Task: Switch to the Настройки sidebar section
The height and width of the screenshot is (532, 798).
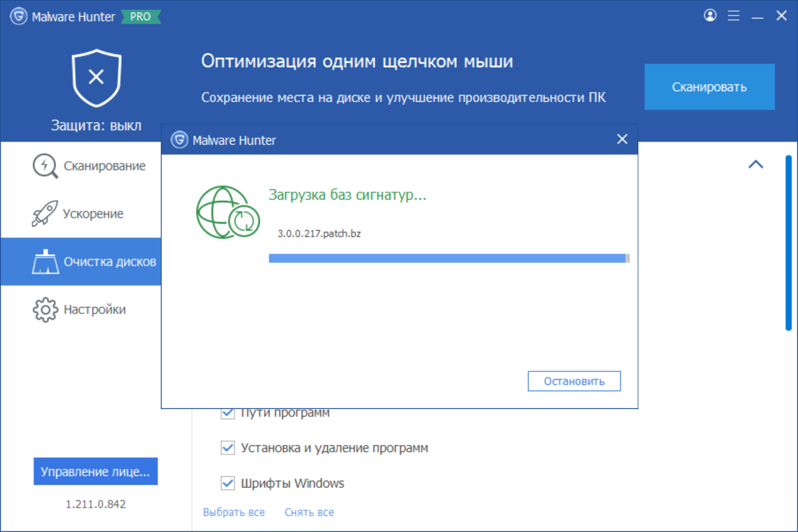Action: point(95,310)
